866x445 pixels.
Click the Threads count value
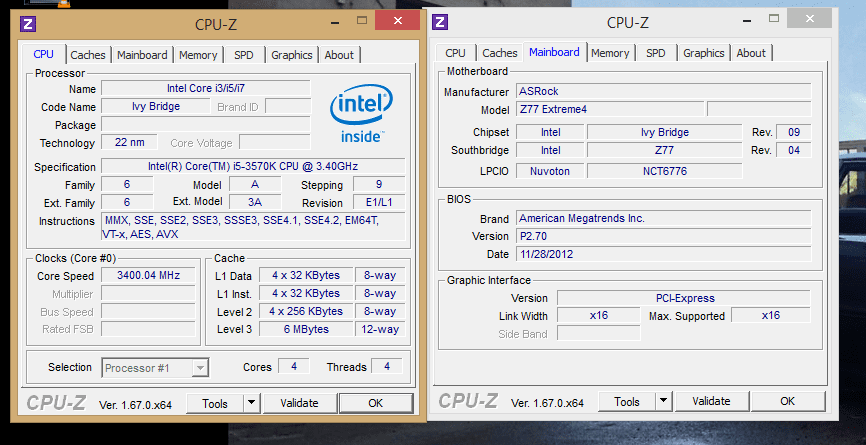click(387, 367)
